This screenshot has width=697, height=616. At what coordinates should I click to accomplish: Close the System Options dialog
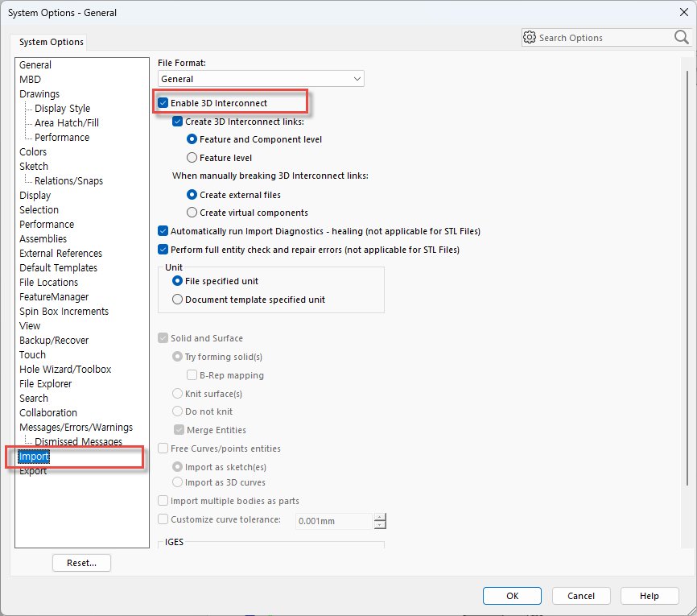pos(684,12)
